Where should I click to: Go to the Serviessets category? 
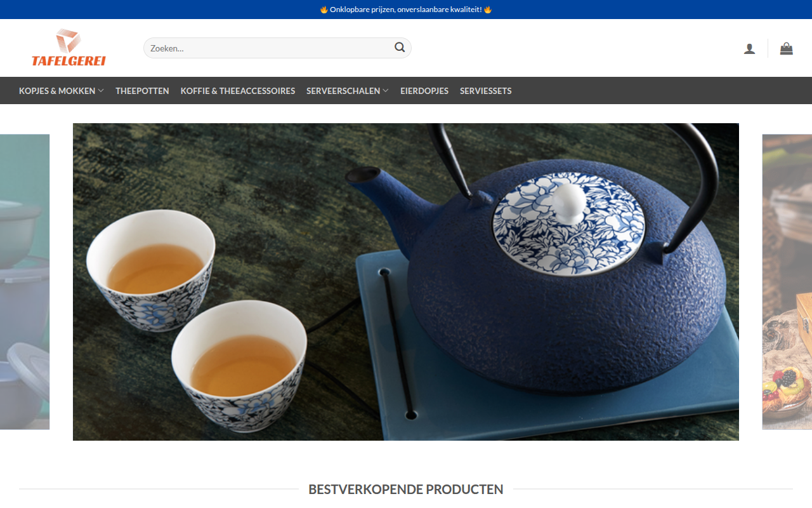(x=486, y=91)
